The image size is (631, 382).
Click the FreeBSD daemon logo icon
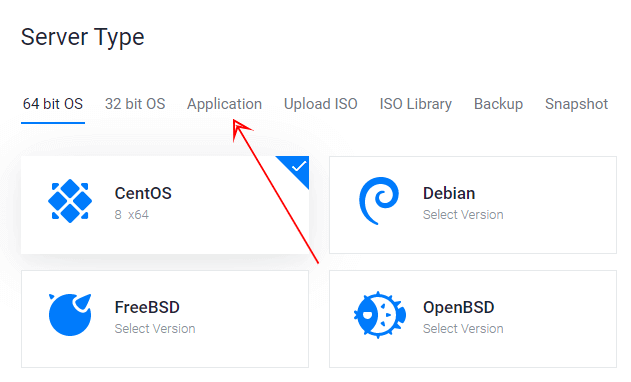(x=70, y=315)
